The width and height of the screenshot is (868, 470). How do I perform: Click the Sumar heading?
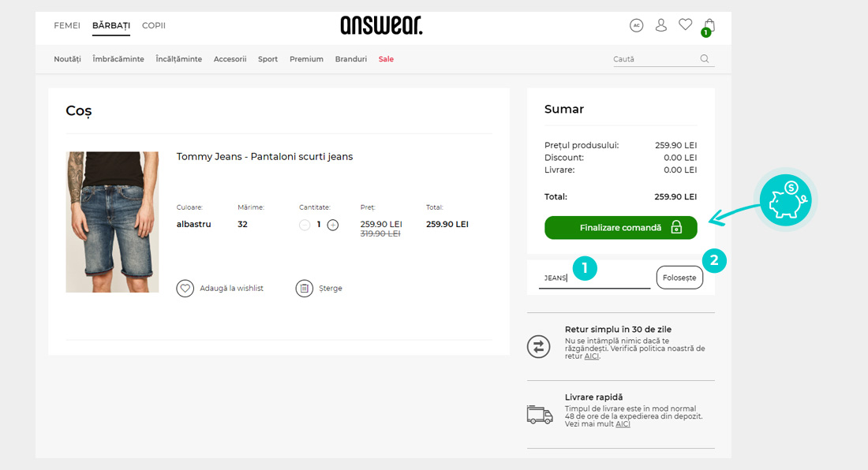(564, 109)
